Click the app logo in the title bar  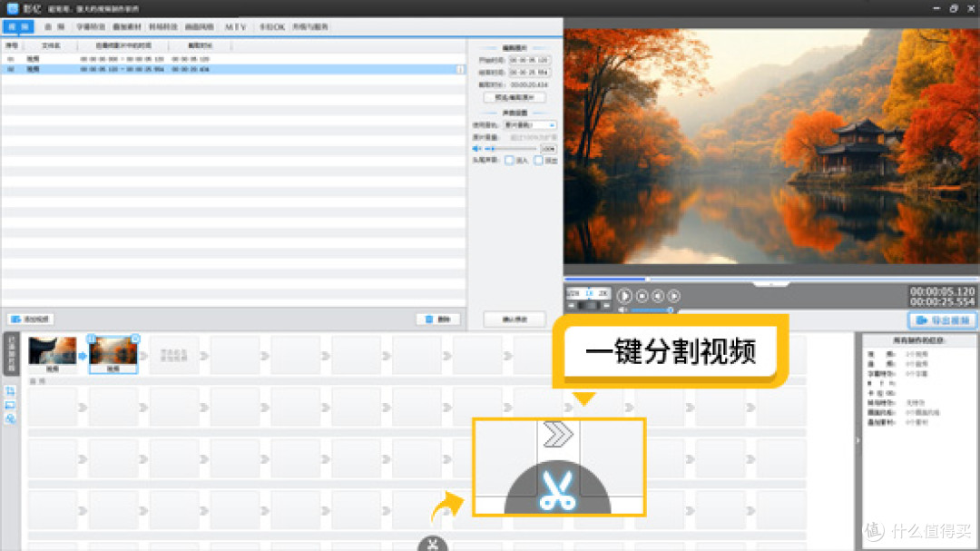13,8
